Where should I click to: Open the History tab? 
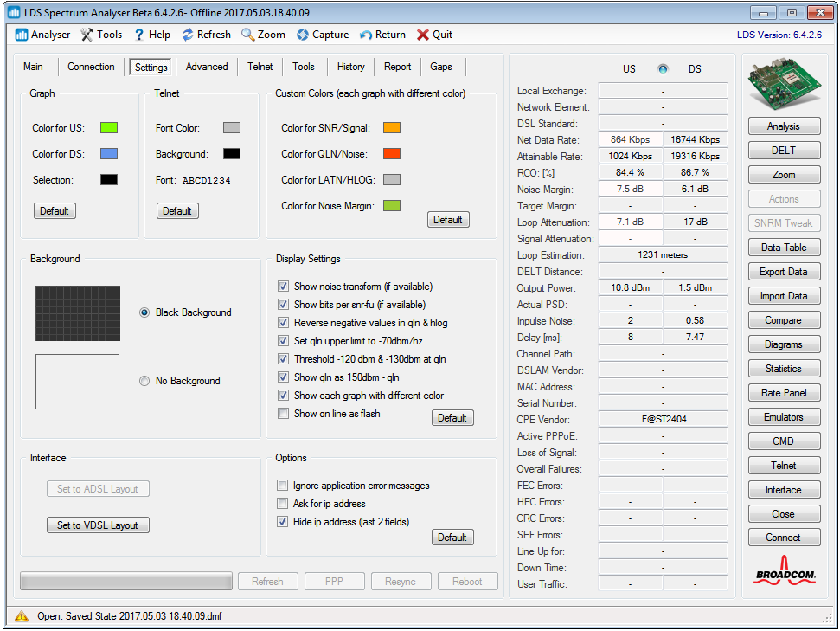coord(350,67)
